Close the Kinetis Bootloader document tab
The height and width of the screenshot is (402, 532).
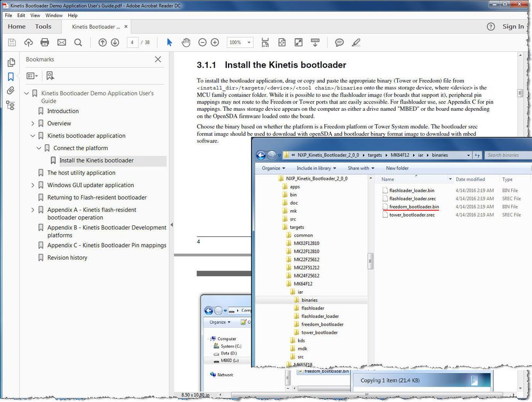click(x=126, y=27)
